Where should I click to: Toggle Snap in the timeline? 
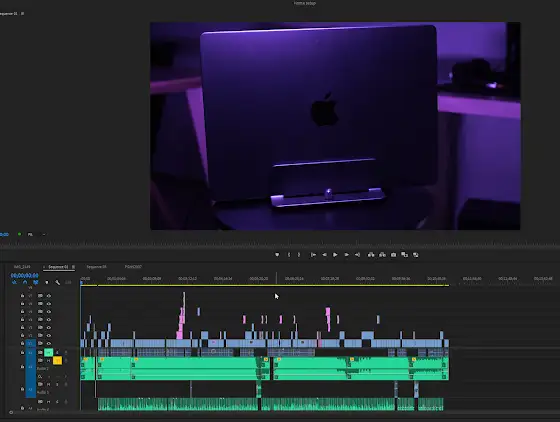pyautogui.click(x=25, y=282)
